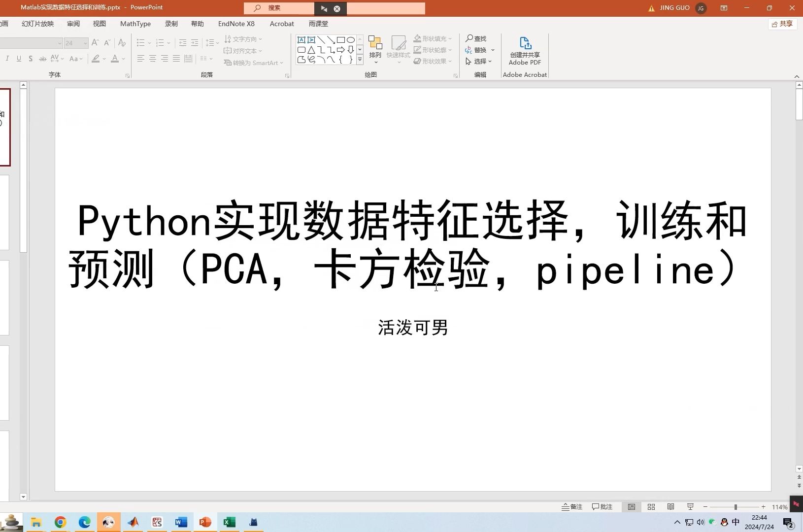Viewport: 803px width, 532px height.
Task: Expand the bullets list dropdown
Action: pyautogui.click(x=150, y=43)
